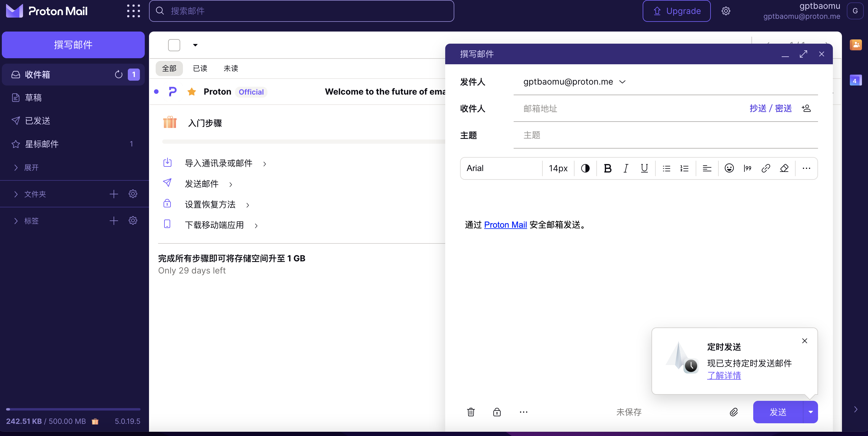Open 下载移动端应用 step
This screenshot has width=868, height=436.
[214, 225]
